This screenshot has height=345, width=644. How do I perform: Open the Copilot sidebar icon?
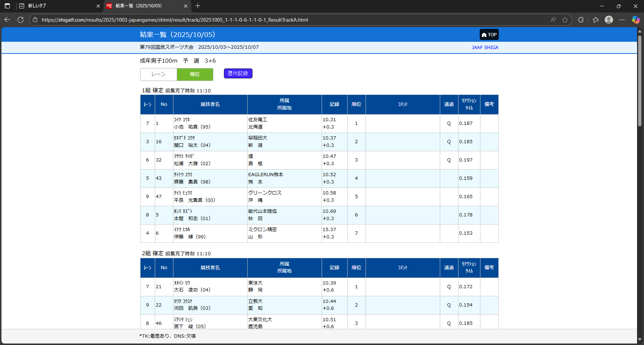636,20
